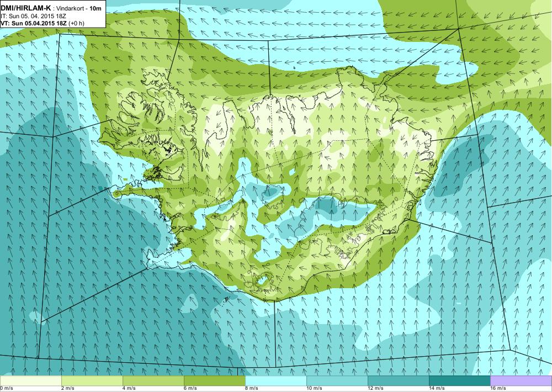The image size is (552, 392).
Task: Click the 12–14 m/s teal legend swatch
Action: click(x=399, y=381)
